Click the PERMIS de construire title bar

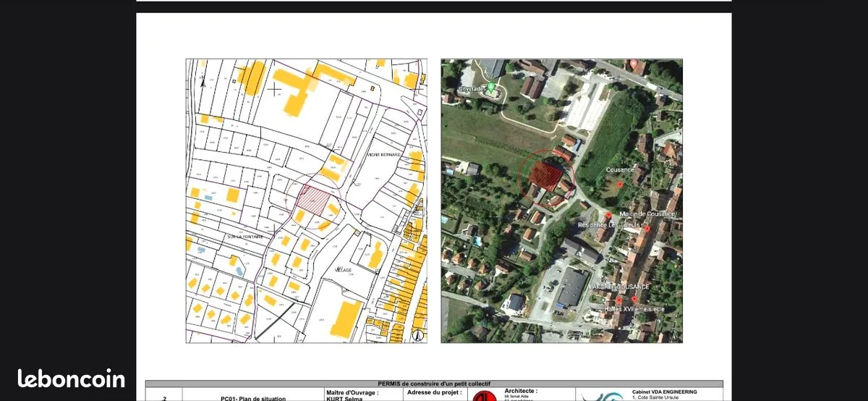click(x=434, y=384)
